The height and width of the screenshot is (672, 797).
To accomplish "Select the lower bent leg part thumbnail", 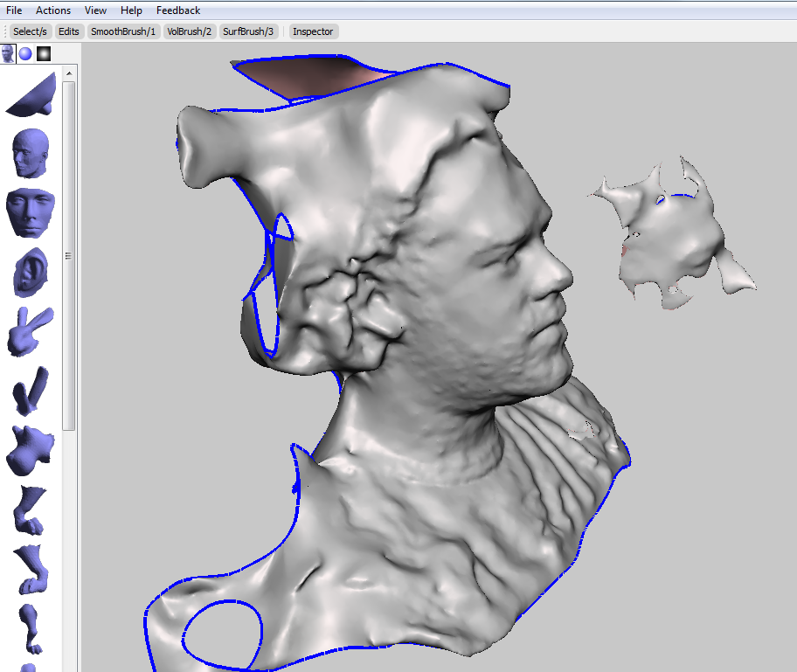I will tap(31, 569).
